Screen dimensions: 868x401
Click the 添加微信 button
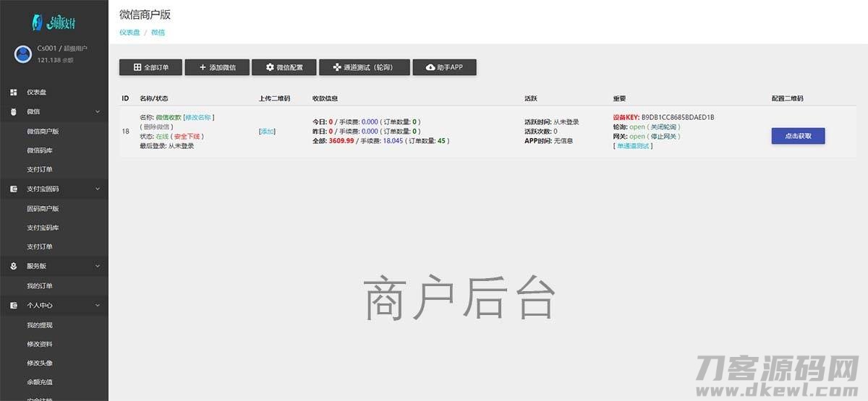tap(217, 67)
